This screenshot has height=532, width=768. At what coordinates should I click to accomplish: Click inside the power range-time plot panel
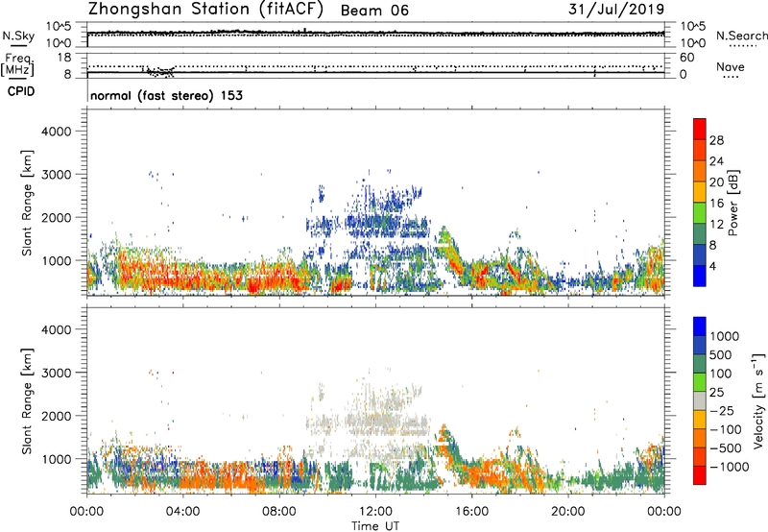click(375, 203)
